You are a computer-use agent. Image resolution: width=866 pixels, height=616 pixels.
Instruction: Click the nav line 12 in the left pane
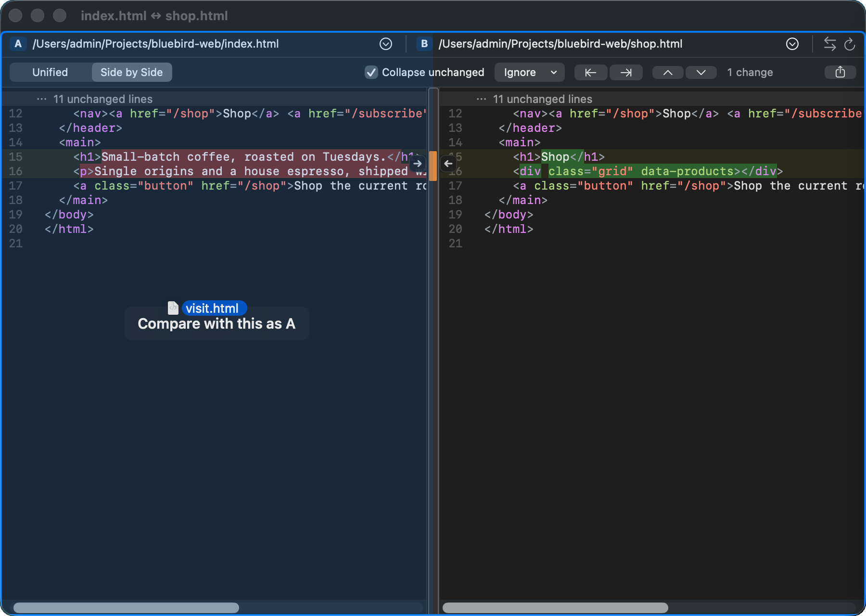pos(215,114)
